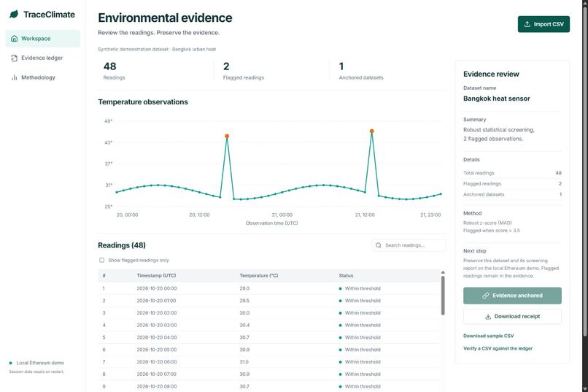Click the temperature value 29.5
This screenshot has width=588, height=392.
point(244,301)
